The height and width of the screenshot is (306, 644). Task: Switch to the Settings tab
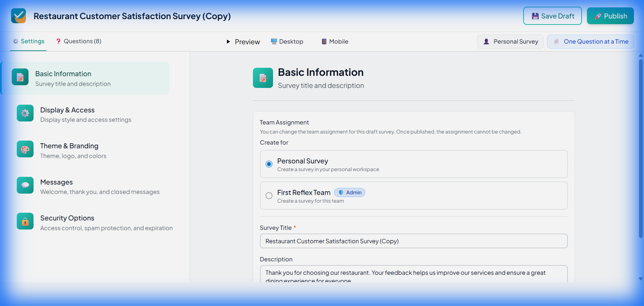coord(28,41)
